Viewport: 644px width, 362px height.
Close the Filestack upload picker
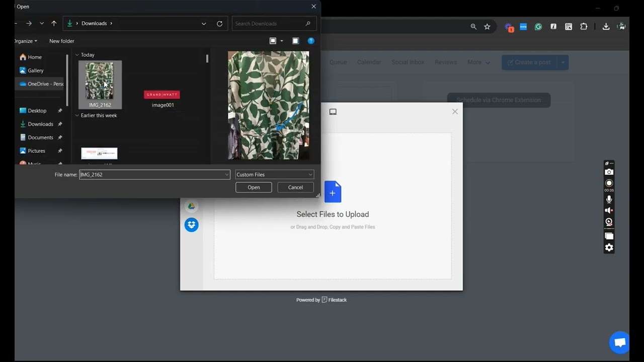coord(455,112)
